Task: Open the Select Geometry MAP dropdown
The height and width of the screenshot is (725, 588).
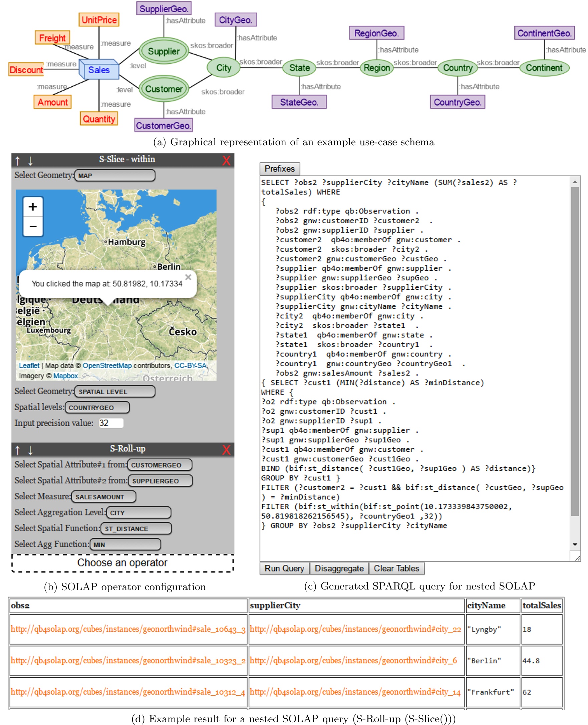Action: (115, 176)
